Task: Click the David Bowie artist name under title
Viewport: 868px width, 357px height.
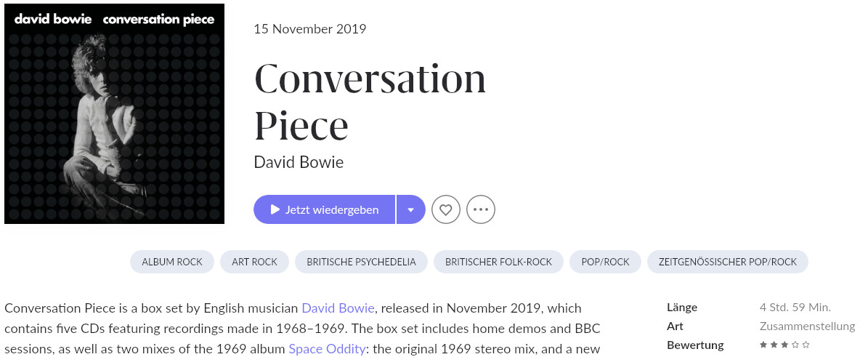Action: (299, 162)
